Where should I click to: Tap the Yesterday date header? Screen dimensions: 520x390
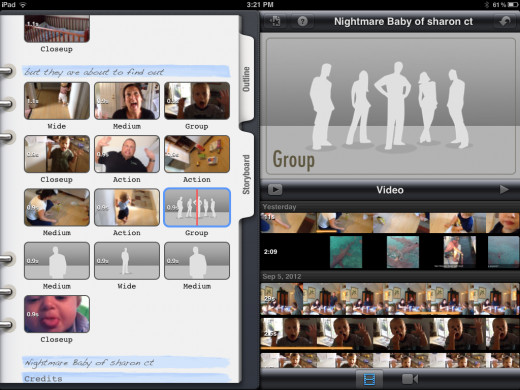279,207
